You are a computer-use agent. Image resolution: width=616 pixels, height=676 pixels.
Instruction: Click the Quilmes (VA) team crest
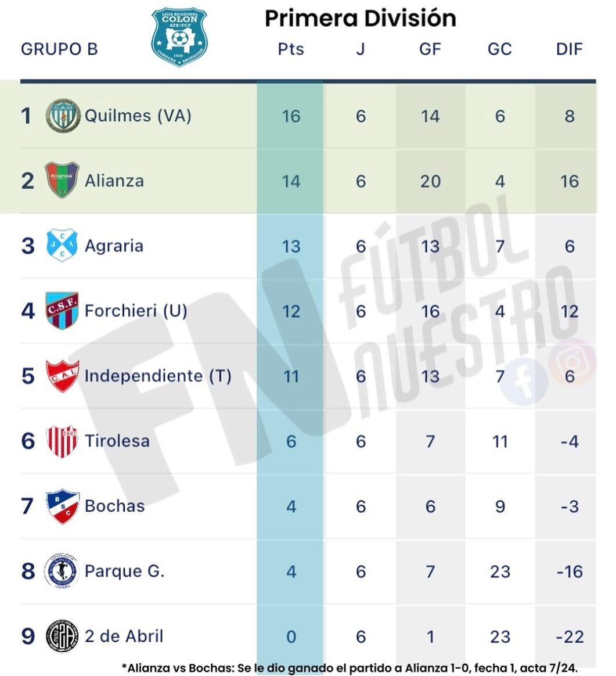pos(63,115)
